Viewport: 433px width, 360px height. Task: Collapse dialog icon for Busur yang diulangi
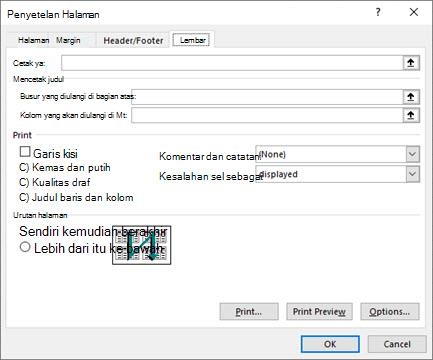pyautogui.click(x=411, y=97)
